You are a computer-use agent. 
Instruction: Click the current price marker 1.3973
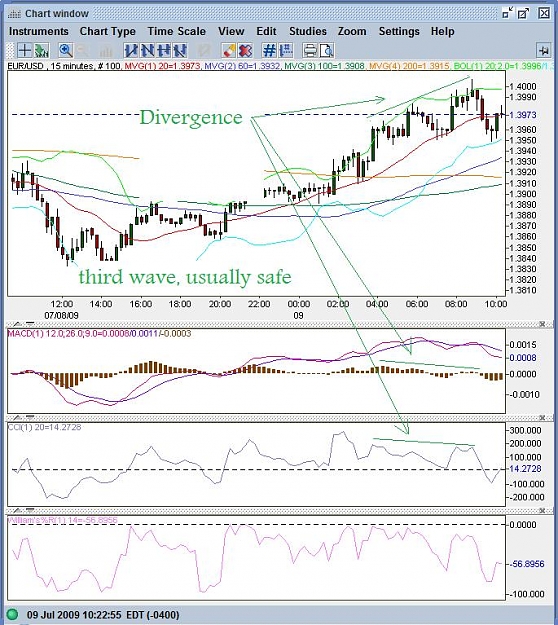click(523, 115)
